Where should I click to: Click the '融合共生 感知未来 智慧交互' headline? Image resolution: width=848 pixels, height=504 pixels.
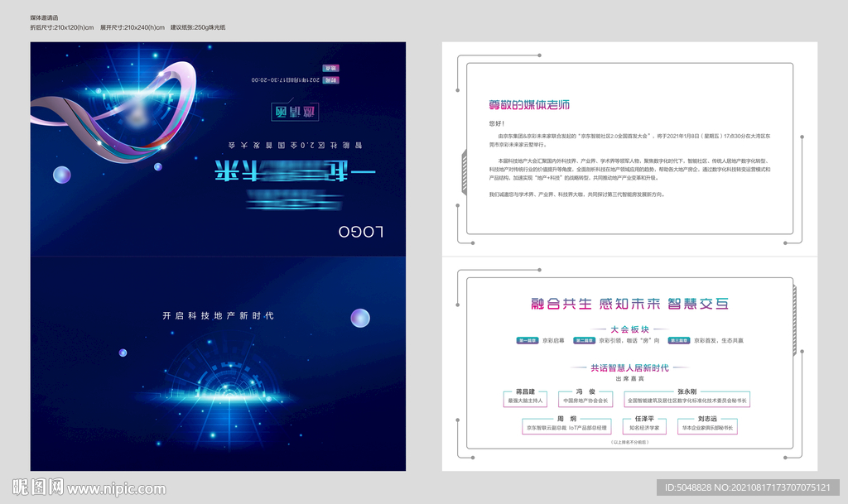630,304
